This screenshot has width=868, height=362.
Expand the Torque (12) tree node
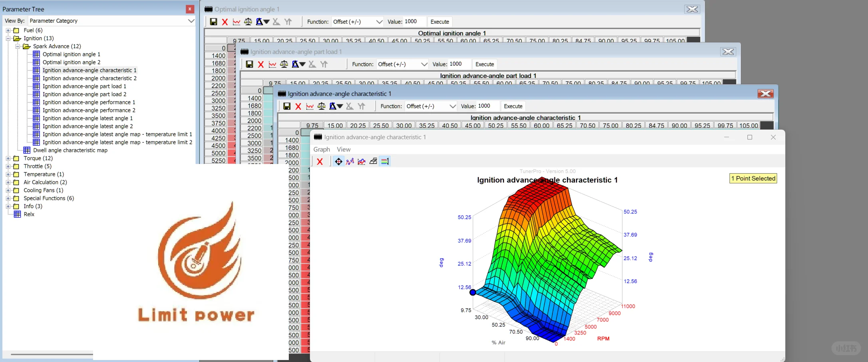(x=8, y=158)
